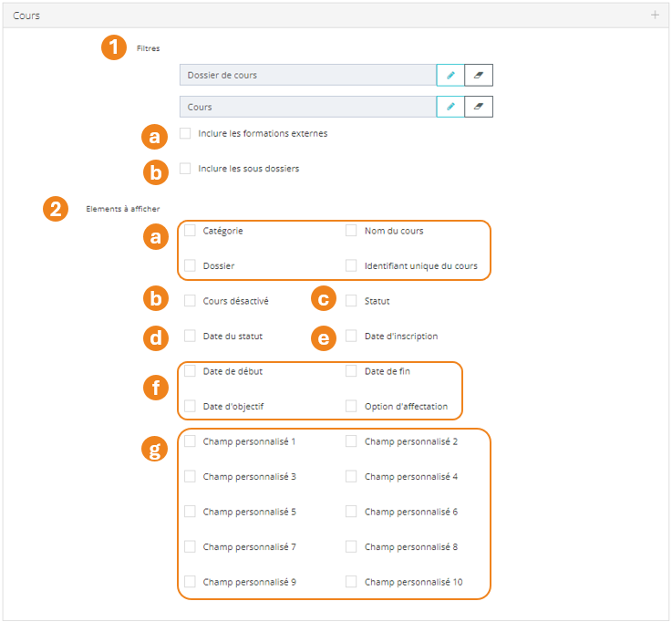Tick the Catégorie checkbox
Image resolution: width=672 pixels, height=622 pixels.
(191, 231)
